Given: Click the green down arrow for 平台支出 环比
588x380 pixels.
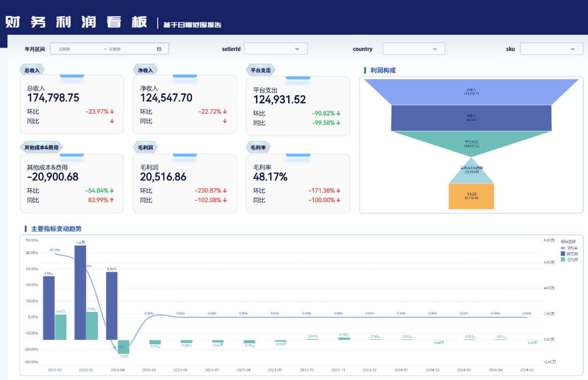Looking at the screenshot, I should point(338,113).
